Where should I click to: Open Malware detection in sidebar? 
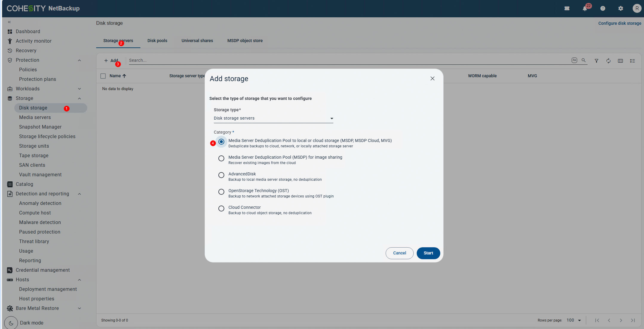(40, 223)
